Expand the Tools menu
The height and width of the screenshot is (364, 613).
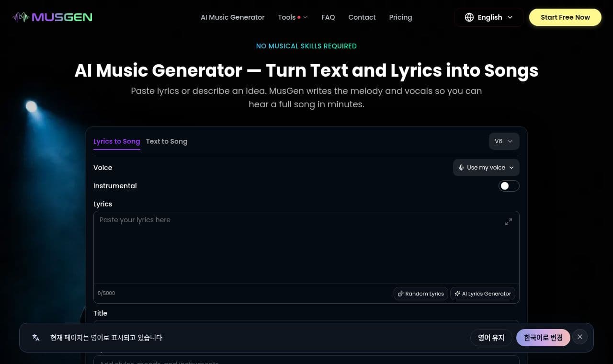[x=293, y=17]
